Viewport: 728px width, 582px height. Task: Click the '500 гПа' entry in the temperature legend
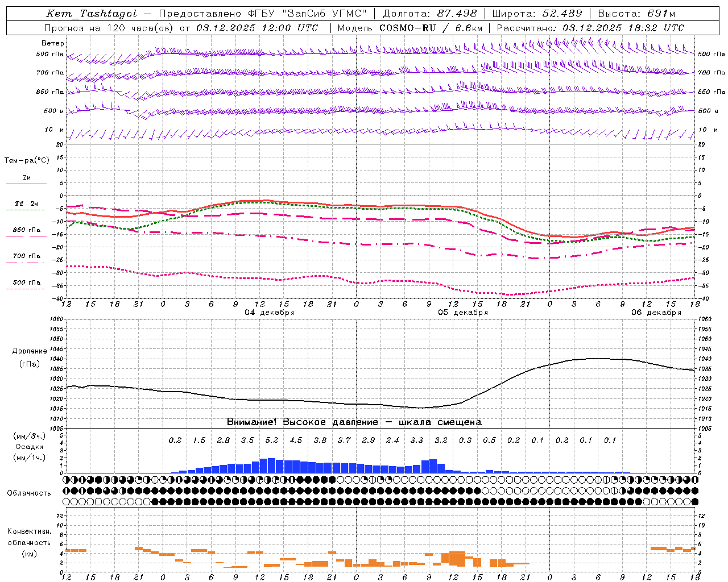pyautogui.click(x=27, y=282)
